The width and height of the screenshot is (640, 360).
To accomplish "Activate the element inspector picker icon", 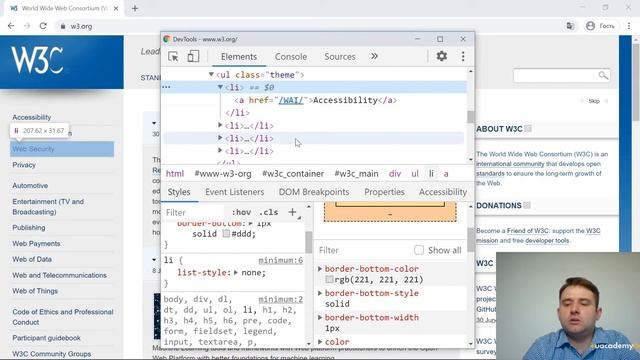I will click(173, 56).
